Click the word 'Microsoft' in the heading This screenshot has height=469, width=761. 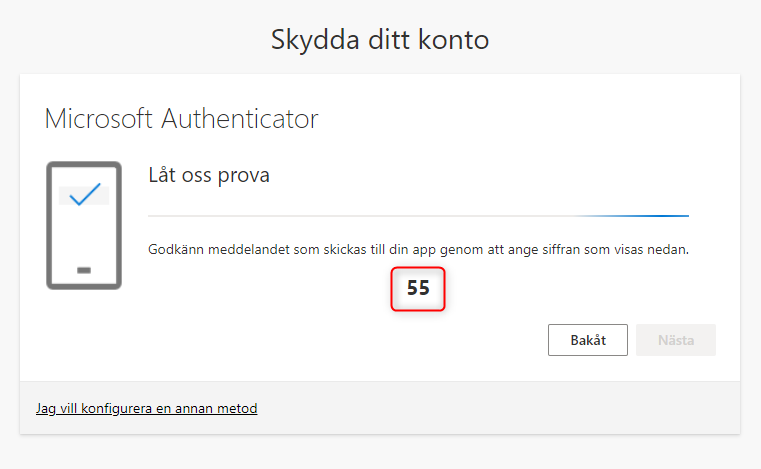(x=100, y=120)
